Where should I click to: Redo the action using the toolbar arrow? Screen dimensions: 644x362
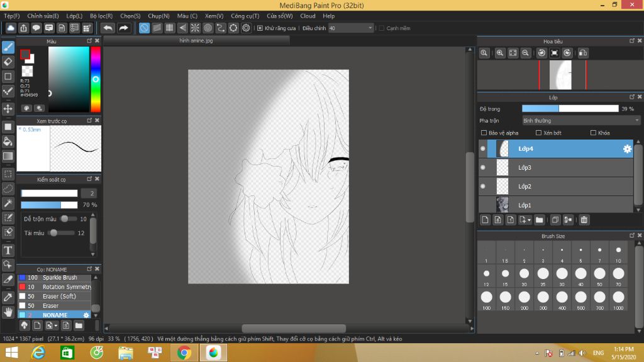click(x=123, y=28)
